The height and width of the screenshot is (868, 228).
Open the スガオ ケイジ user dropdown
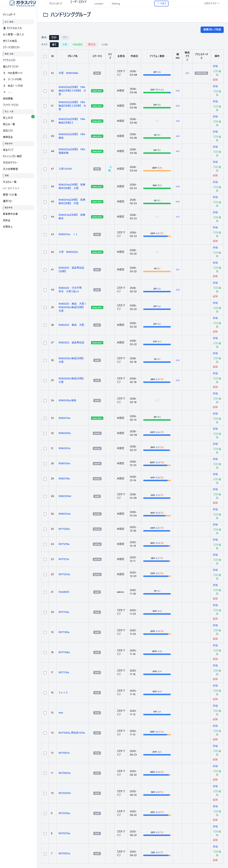[x=211, y=3]
